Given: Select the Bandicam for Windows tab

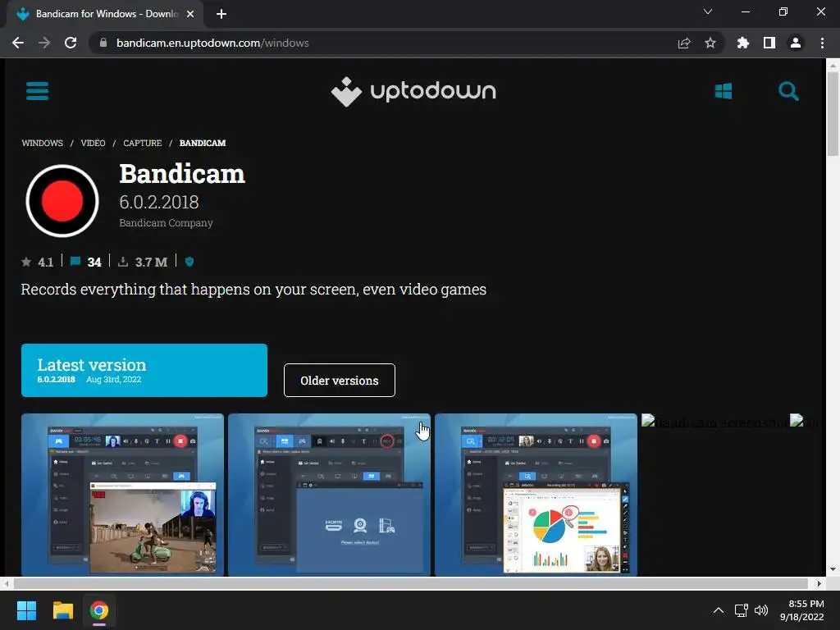Looking at the screenshot, I should pyautogui.click(x=105, y=14).
